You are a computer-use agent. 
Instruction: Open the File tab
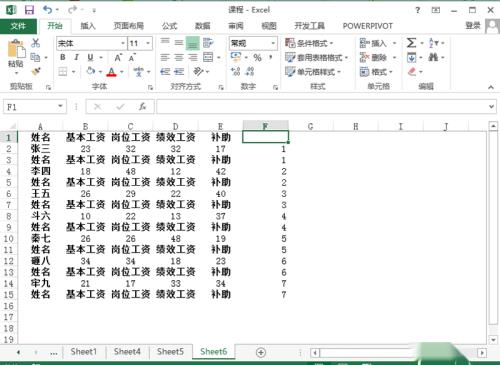(18, 26)
